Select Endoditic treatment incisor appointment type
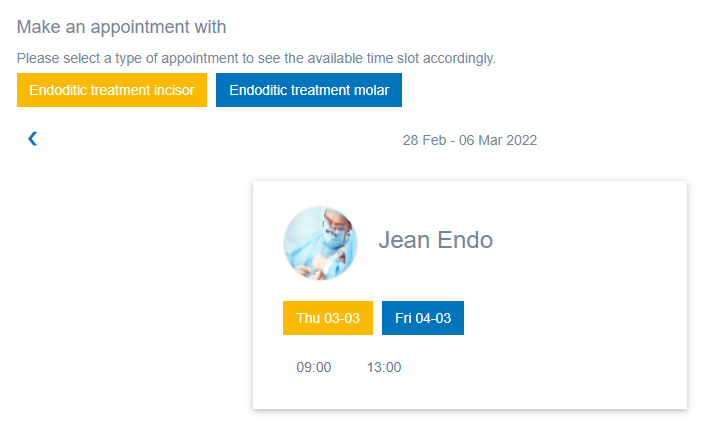726x430 pixels. click(x=112, y=90)
